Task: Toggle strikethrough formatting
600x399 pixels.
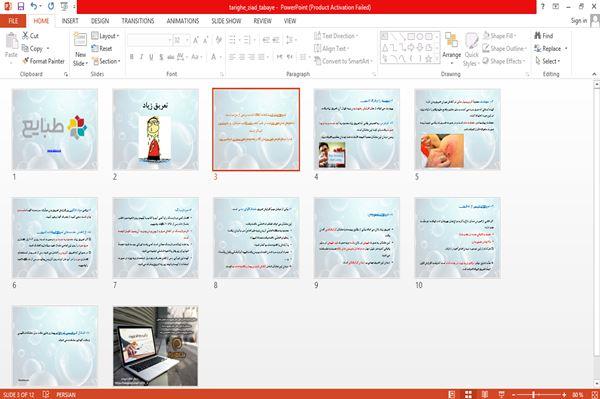Action: coord(171,57)
